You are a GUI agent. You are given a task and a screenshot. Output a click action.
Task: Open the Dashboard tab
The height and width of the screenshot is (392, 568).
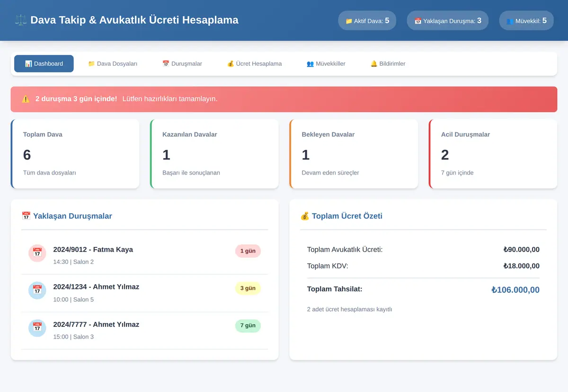click(x=44, y=64)
